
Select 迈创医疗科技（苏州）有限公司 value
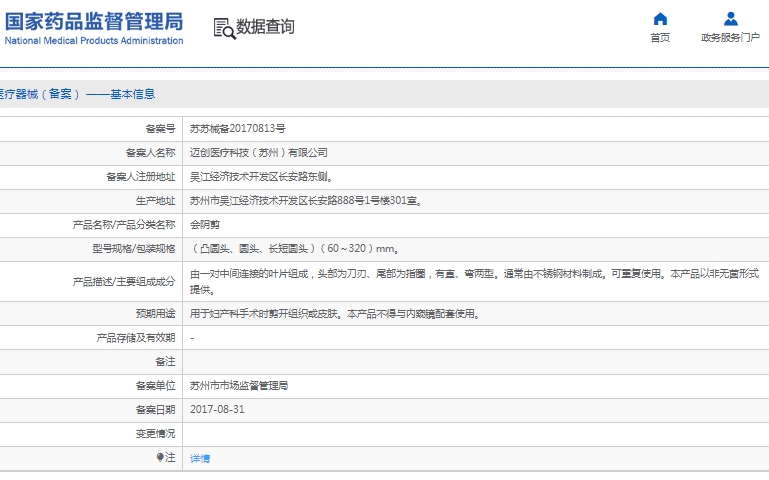pyautogui.click(x=259, y=152)
